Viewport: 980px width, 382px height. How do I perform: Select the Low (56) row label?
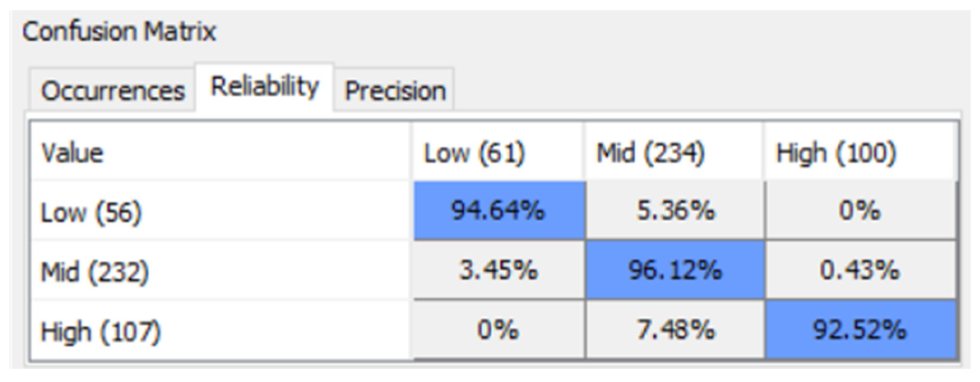coord(91,213)
